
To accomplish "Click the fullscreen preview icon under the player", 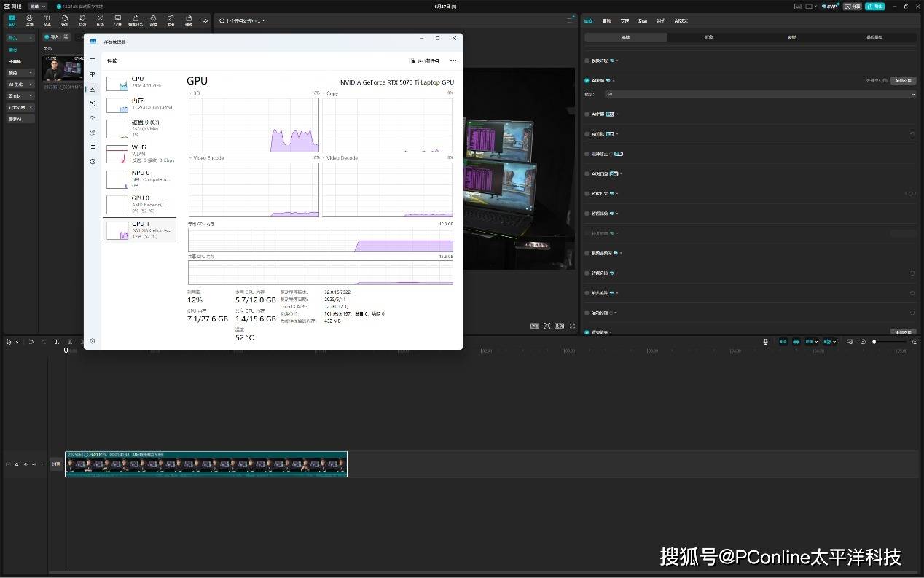I will pos(573,326).
